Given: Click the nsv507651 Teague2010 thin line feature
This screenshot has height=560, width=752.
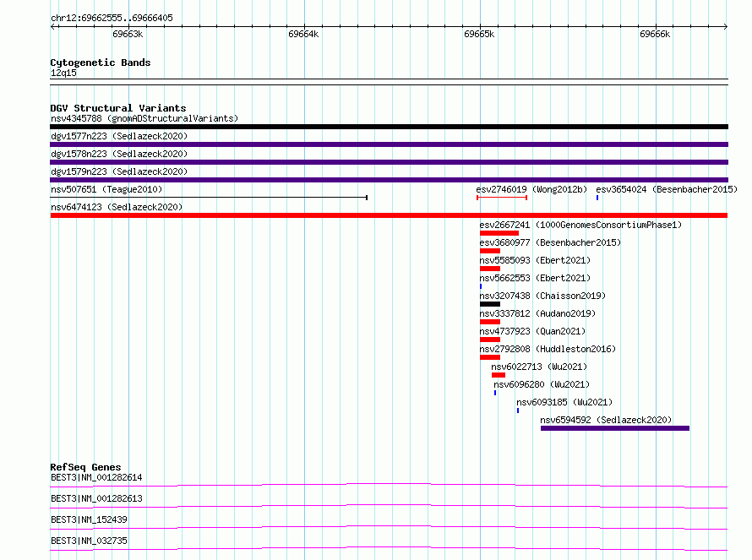Looking at the screenshot, I should click(209, 198).
